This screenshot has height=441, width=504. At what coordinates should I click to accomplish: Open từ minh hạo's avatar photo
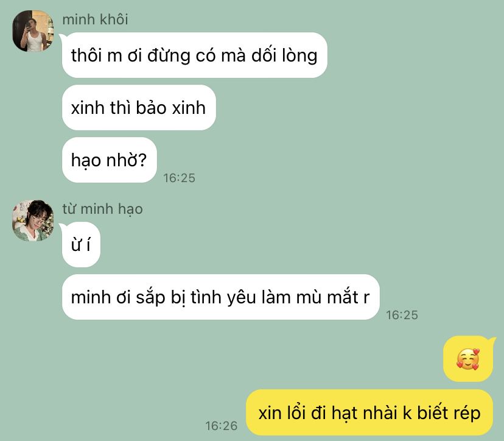point(33,220)
